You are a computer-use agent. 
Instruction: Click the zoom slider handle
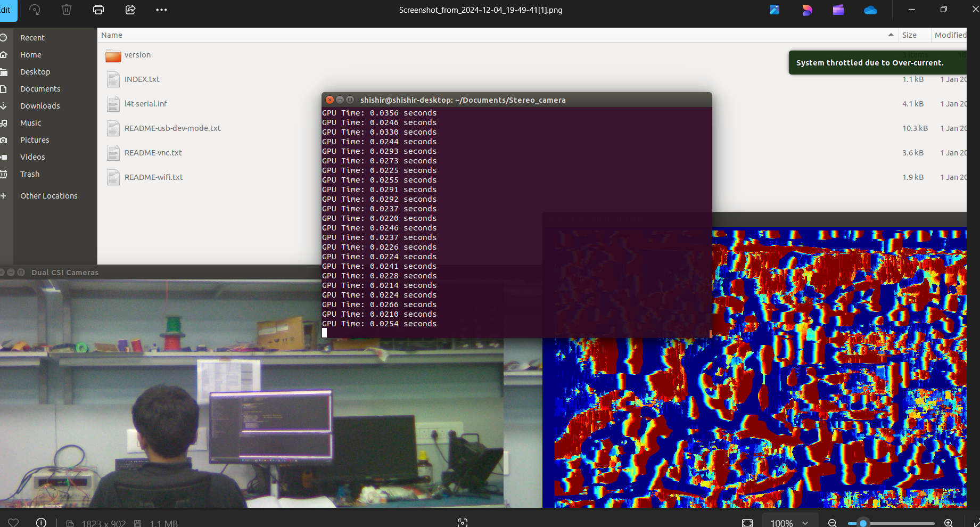tap(863, 523)
